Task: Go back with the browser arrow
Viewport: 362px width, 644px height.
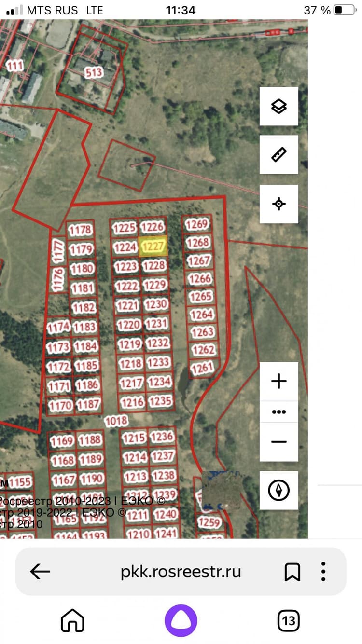Action: [40, 572]
